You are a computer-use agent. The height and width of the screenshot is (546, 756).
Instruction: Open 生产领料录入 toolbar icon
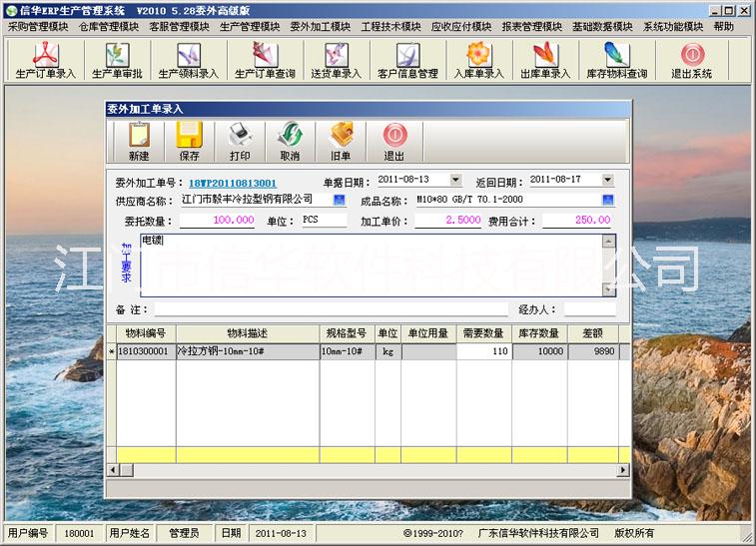coord(189,60)
